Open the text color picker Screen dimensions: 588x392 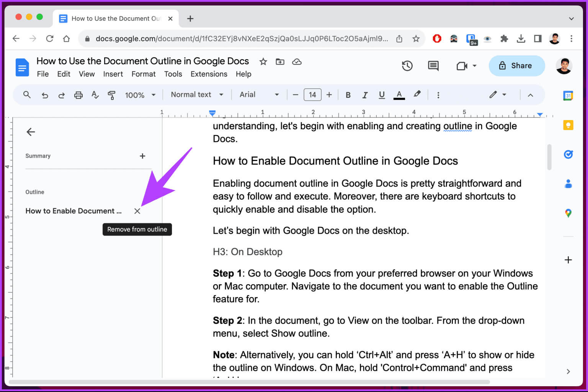[399, 95]
